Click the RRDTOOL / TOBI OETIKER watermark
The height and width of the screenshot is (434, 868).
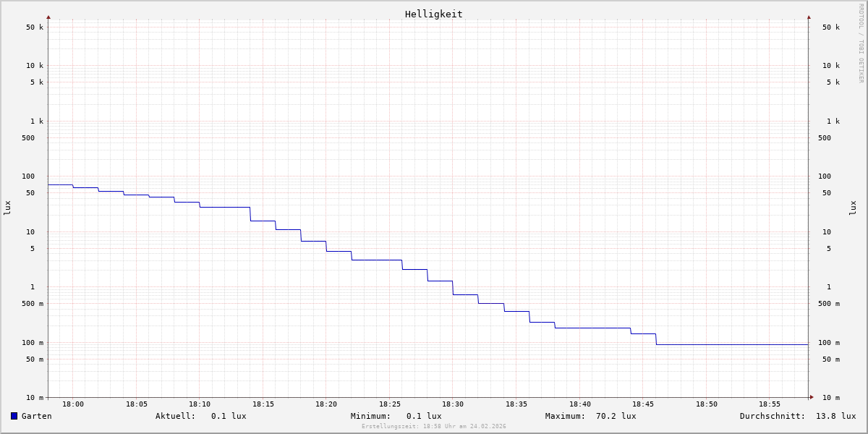861,43
